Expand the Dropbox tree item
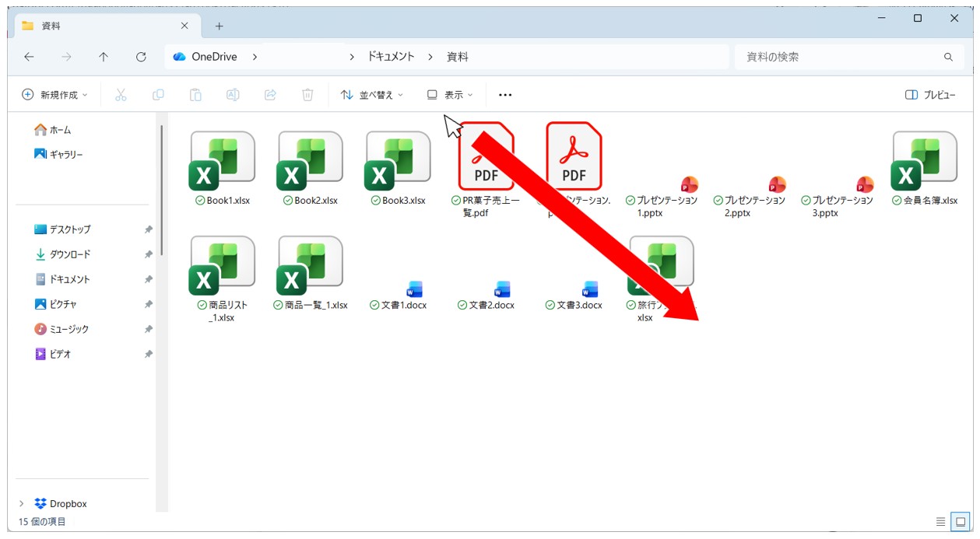Viewport: 980px width, 539px height. tap(22, 504)
